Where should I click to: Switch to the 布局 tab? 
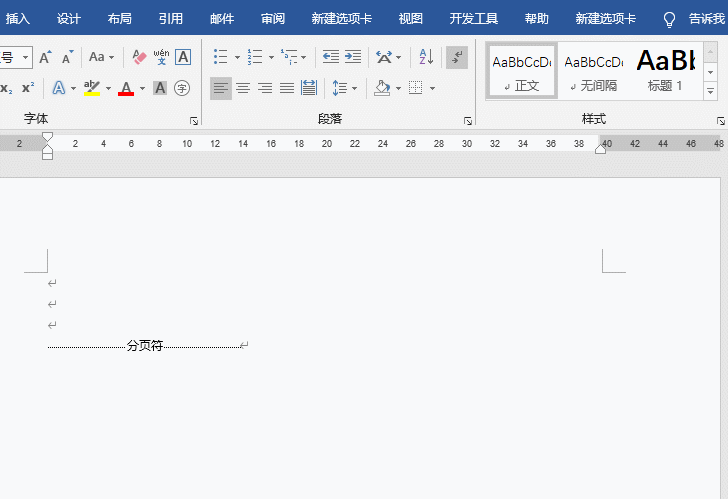click(120, 19)
